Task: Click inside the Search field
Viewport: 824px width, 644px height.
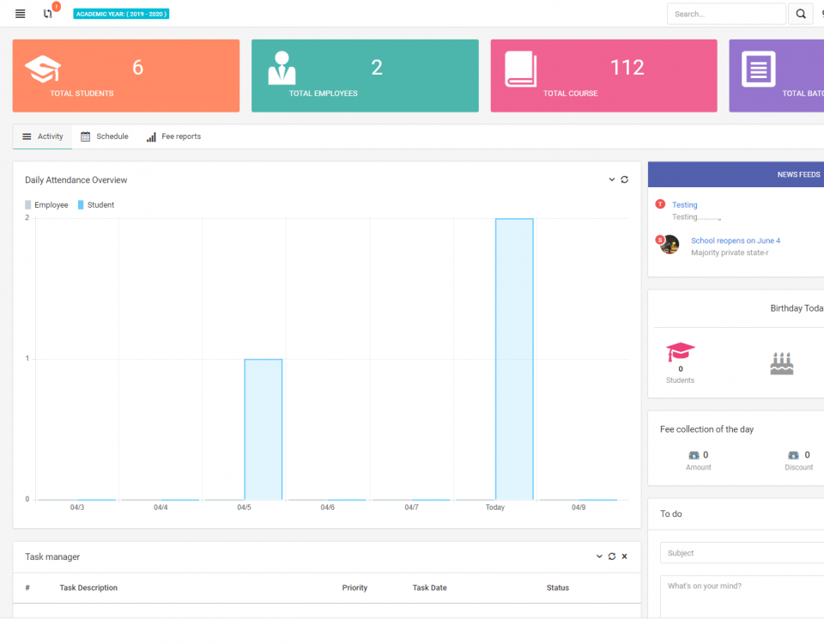Action: (x=725, y=14)
